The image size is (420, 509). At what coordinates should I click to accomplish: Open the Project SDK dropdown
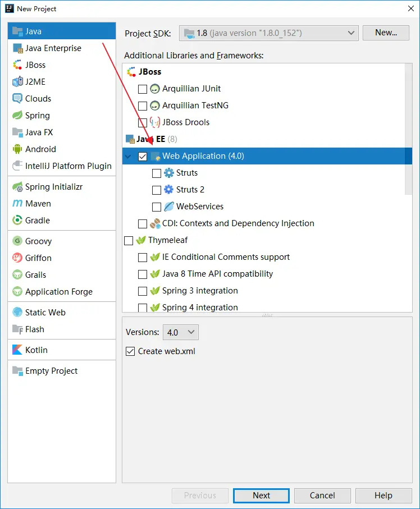(x=268, y=33)
